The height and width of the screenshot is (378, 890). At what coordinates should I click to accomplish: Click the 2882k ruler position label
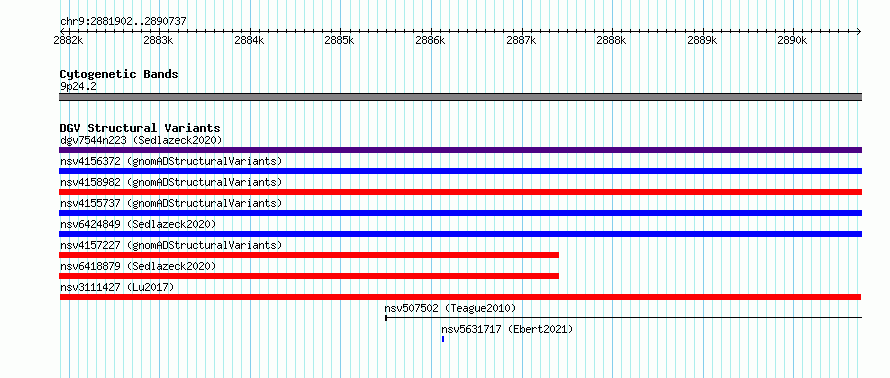pyautogui.click(x=69, y=41)
